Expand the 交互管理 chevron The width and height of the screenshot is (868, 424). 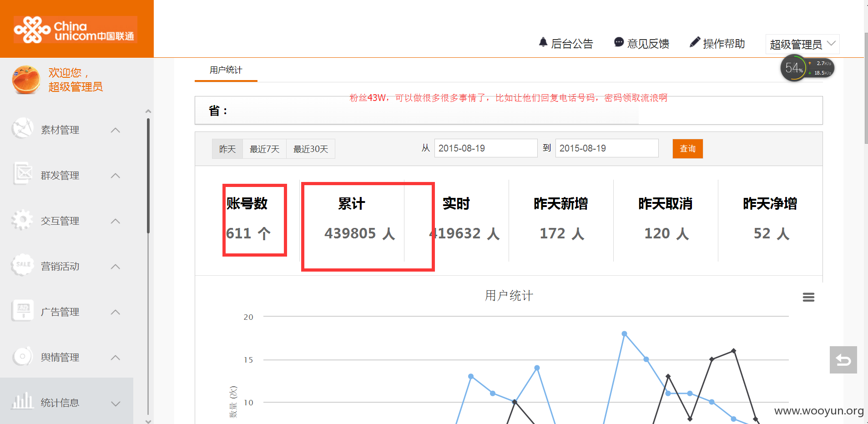116,221
